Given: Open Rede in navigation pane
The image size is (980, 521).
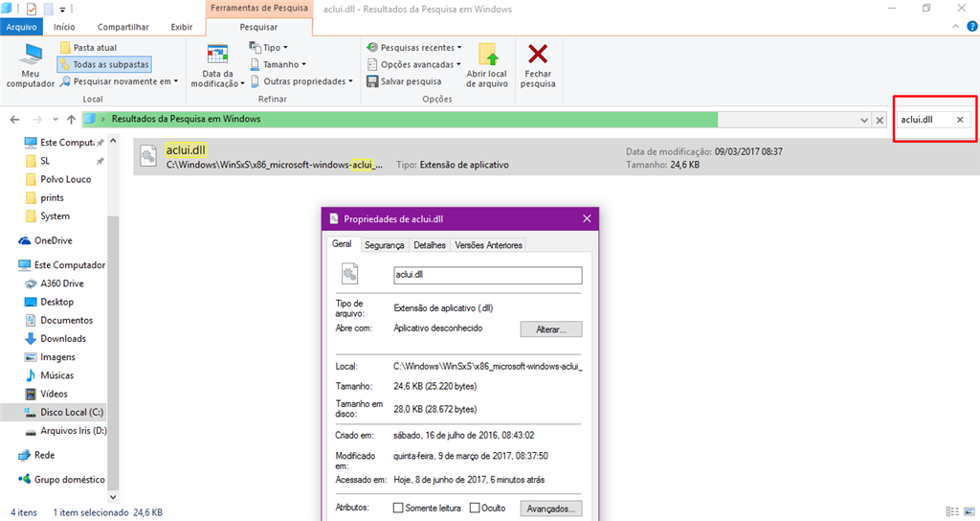Looking at the screenshot, I should tap(36, 455).
